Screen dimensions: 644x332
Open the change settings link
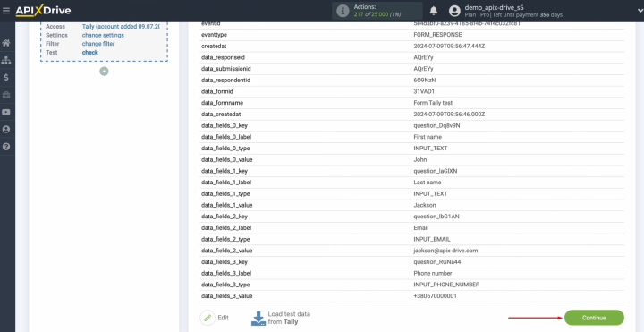103,35
